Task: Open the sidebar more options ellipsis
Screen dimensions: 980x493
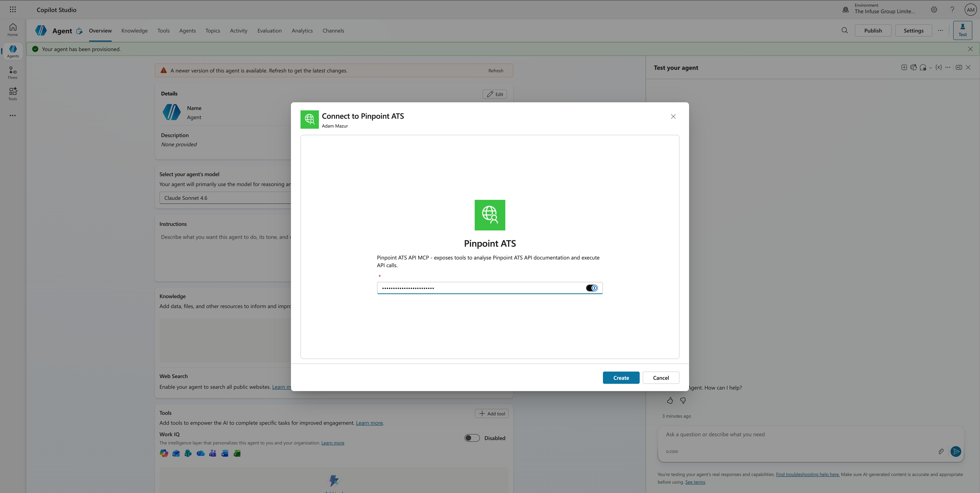Action: pyautogui.click(x=13, y=116)
